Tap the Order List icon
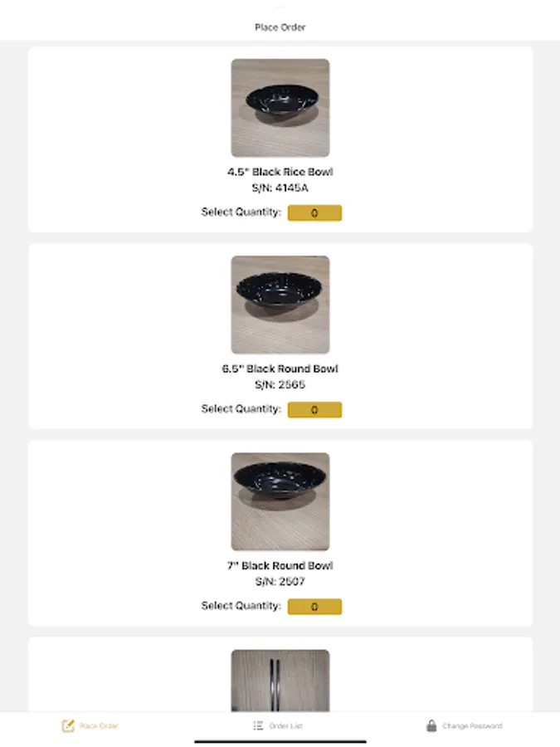The height and width of the screenshot is (747, 560). pos(258,725)
